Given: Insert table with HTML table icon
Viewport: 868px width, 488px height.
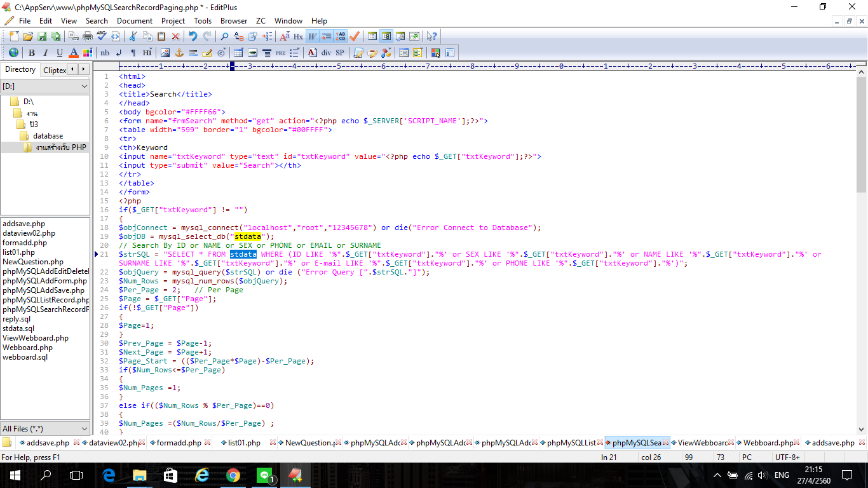Looking at the screenshot, I should pos(238,53).
